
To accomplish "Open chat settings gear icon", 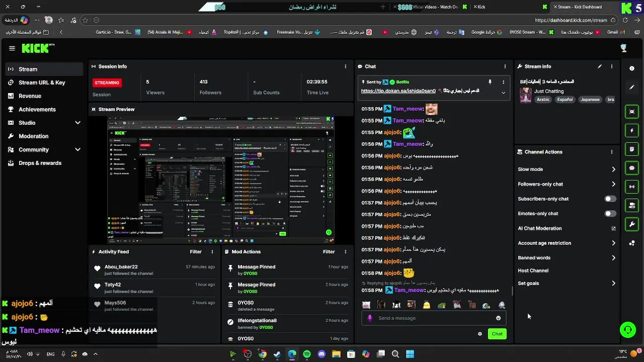I will click(x=480, y=334).
